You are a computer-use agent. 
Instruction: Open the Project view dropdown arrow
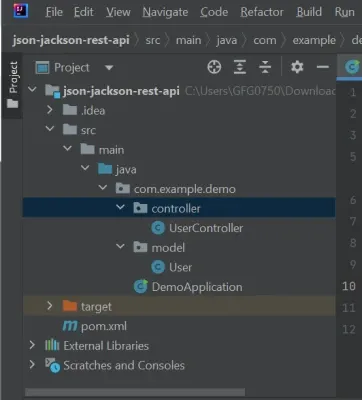[x=109, y=68]
